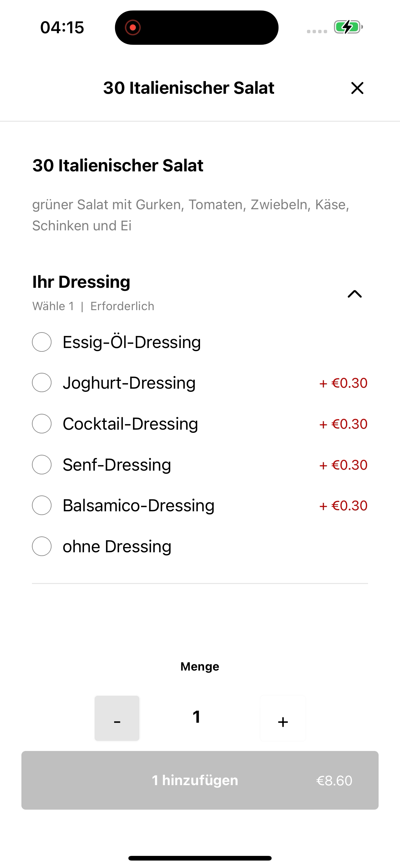The image size is (400, 868).
Task: Tap the battery charging icon
Action: tap(348, 27)
